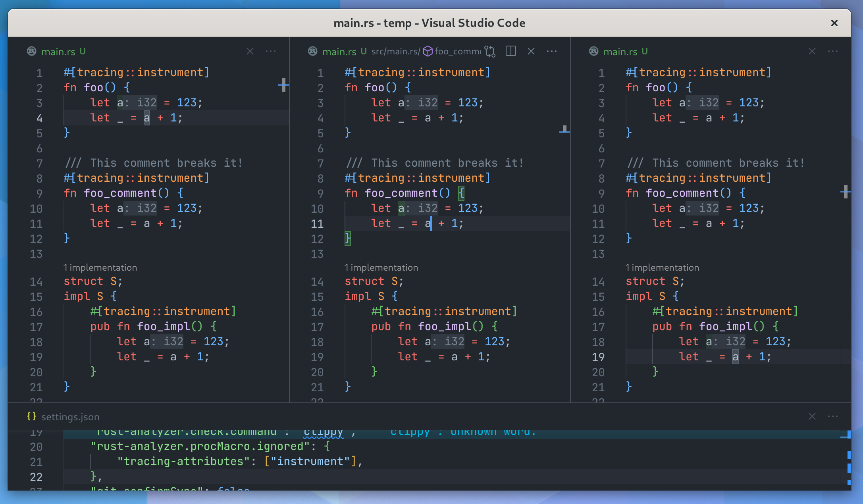The height and width of the screenshot is (504, 863).
Task: Switch to the settings.json tab
Action: [x=70, y=417]
